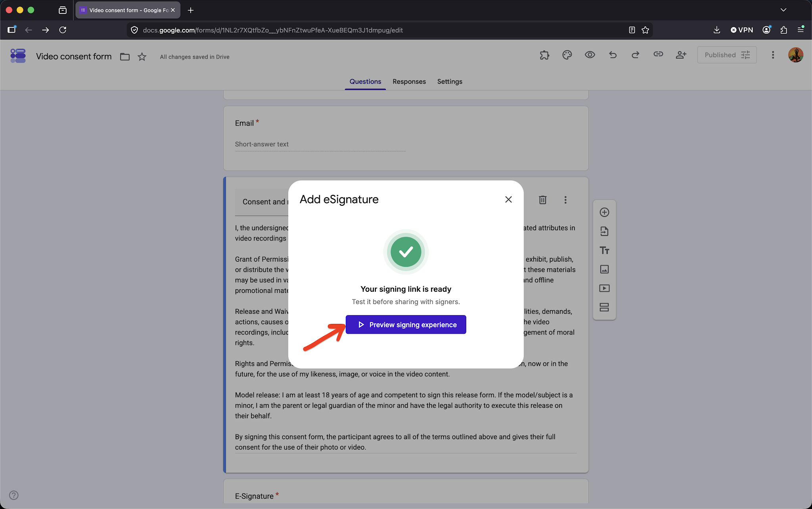Add a video from side toolbar
This screenshot has height=509, width=812.
point(604,288)
